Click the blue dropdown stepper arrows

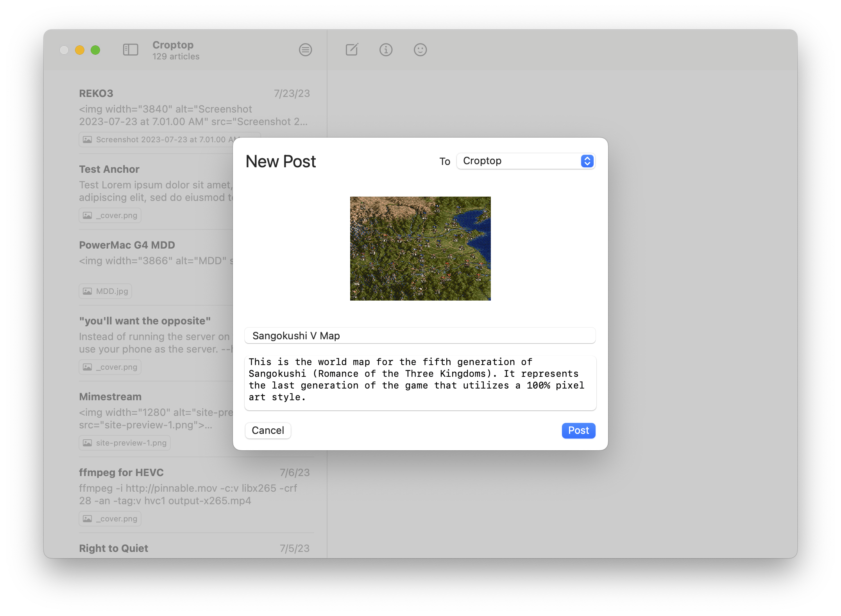(x=587, y=161)
